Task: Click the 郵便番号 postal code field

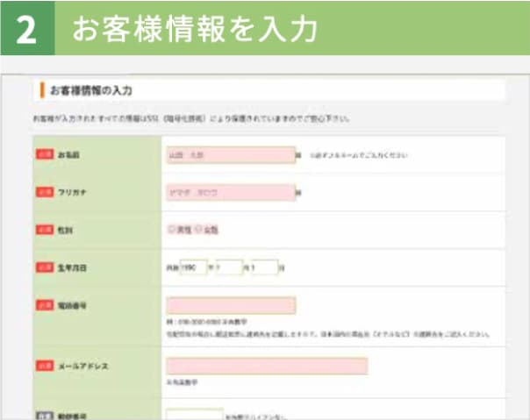Action: coord(195,415)
